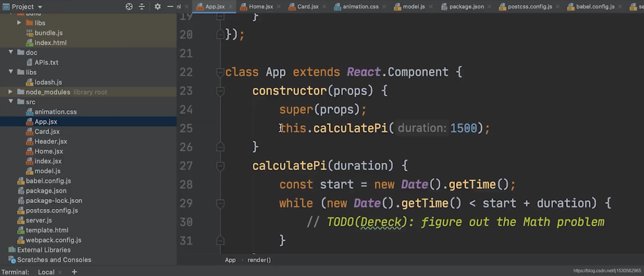Collapse the top-level libs folder
Screen dimensions: 644x276
coord(11,72)
